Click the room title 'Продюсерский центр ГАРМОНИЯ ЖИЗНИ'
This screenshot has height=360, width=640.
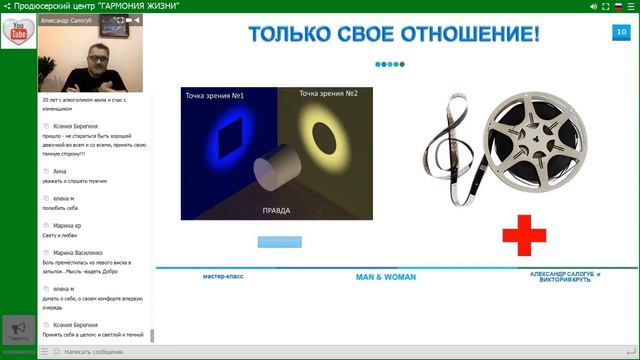click(x=97, y=6)
